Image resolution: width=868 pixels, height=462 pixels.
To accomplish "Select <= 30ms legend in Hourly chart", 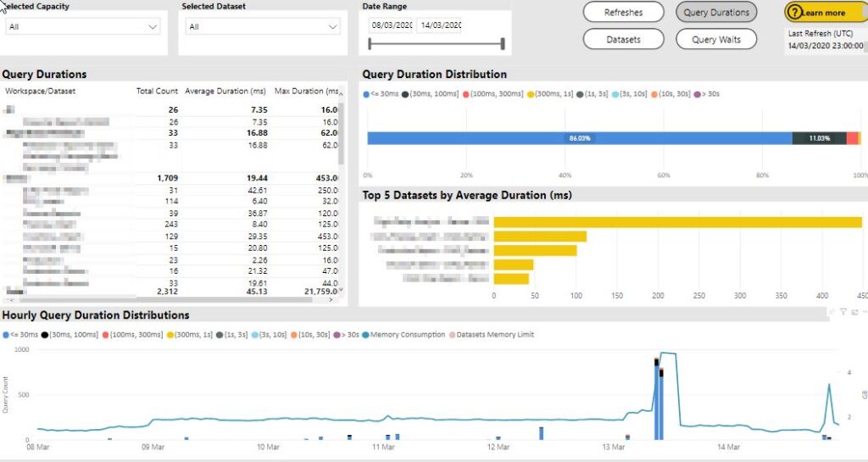I will coord(20,335).
